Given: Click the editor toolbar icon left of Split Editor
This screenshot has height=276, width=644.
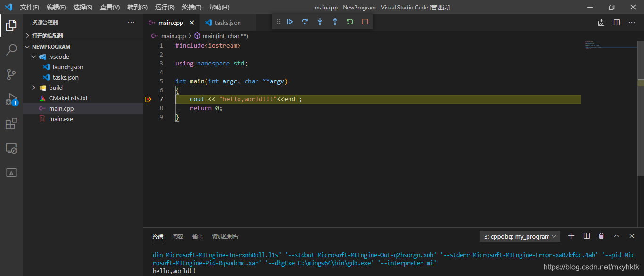Looking at the screenshot, I should pos(601,23).
